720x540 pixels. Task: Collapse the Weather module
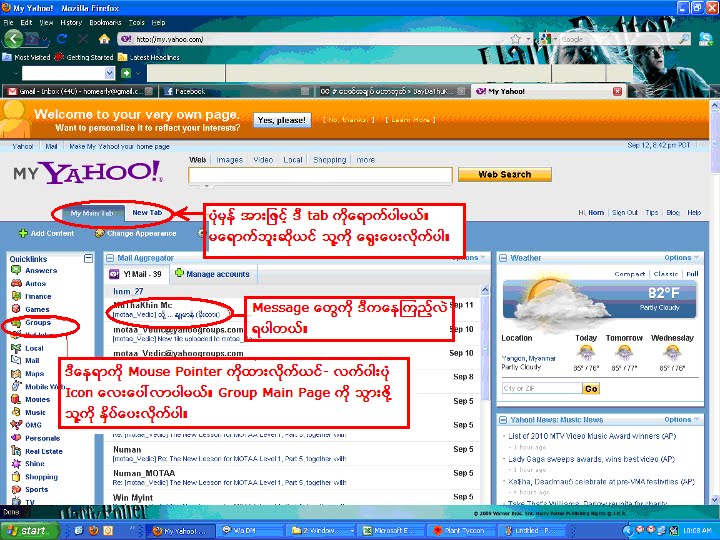click(x=503, y=258)
